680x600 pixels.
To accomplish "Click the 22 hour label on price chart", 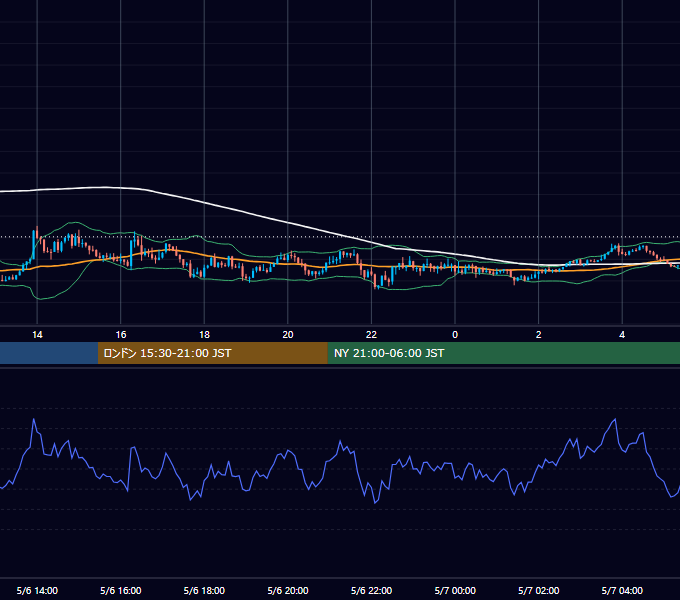I will pyautogui.click(x=371, y=335).
